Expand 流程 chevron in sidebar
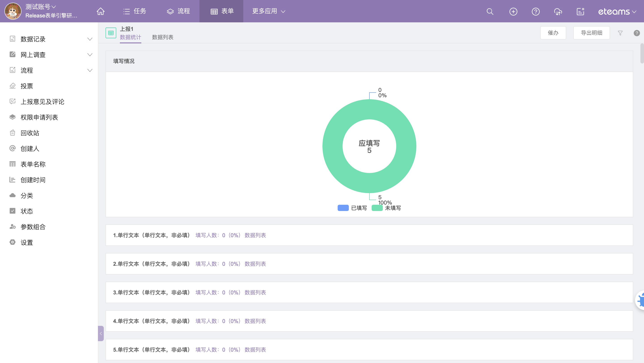Image resolution: width=644 pixels, height=363 pixels. point(90,70)
